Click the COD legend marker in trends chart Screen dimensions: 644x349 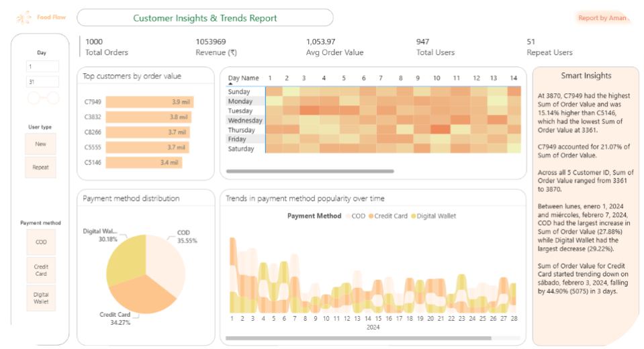(349, 216)
